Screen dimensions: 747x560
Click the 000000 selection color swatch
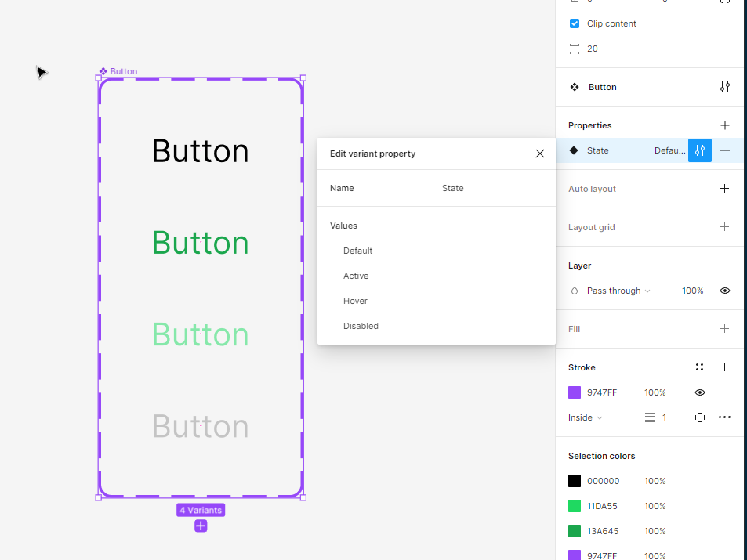coord(575,481)
